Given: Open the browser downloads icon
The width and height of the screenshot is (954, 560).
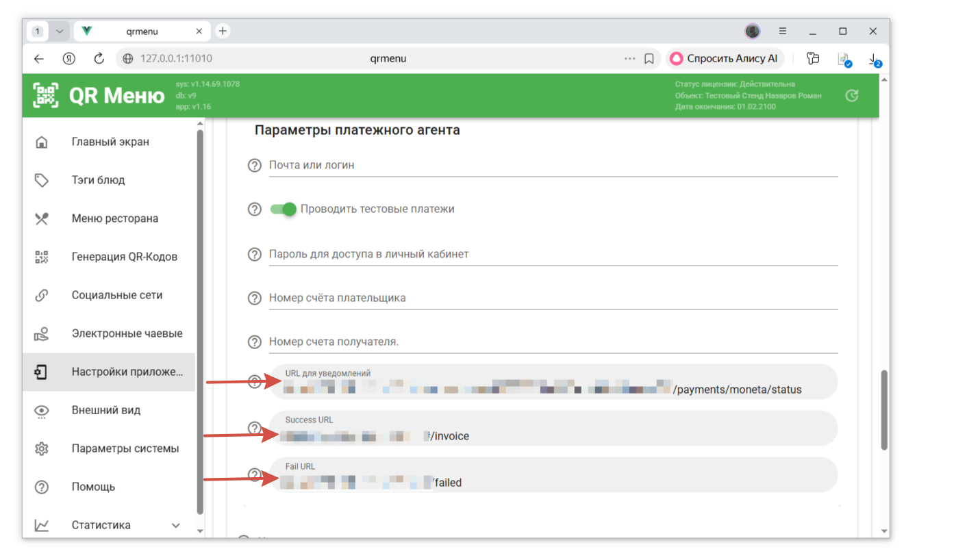Looking at the screenshot, I should click(874, 60).
